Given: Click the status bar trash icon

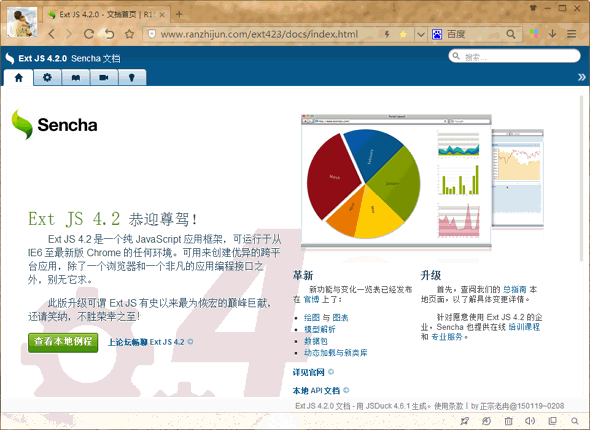Looking at the screenshot, I should [x=508, y=421].
